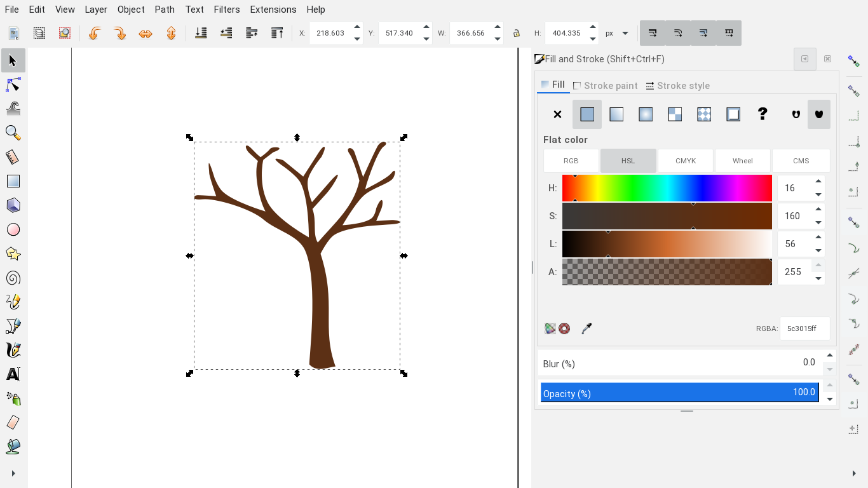The width and height of the screenshot is (868, 488).
Task: Click inside the RGBA hex field
Action: 804,329
